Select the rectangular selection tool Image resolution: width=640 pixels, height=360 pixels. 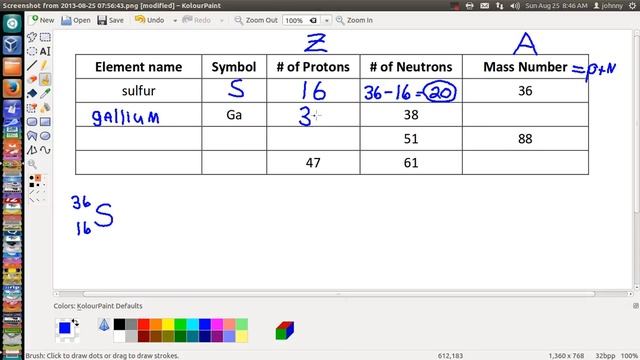[45, 37]
